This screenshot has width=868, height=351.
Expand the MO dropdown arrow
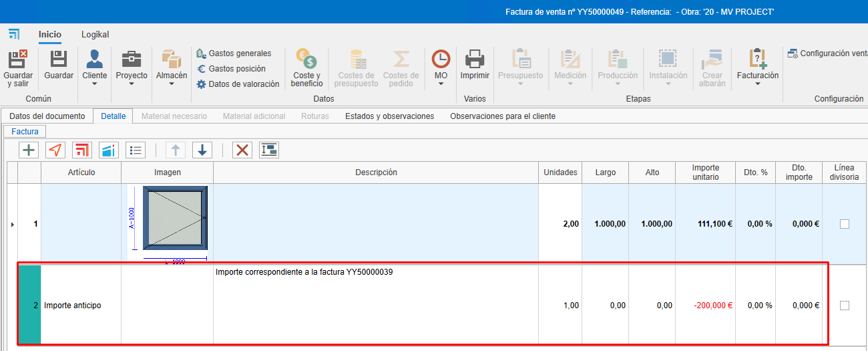441,84
